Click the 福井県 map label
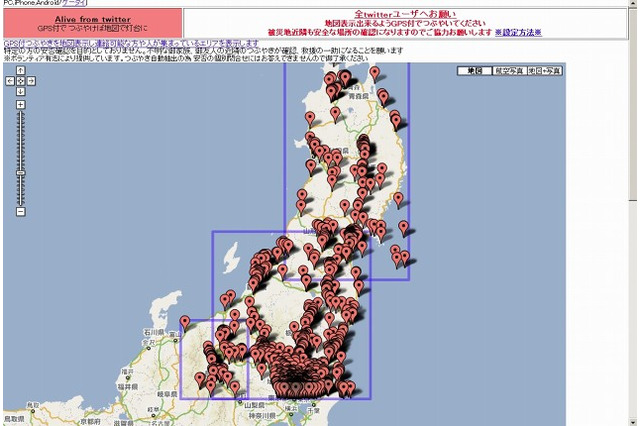 127,386
